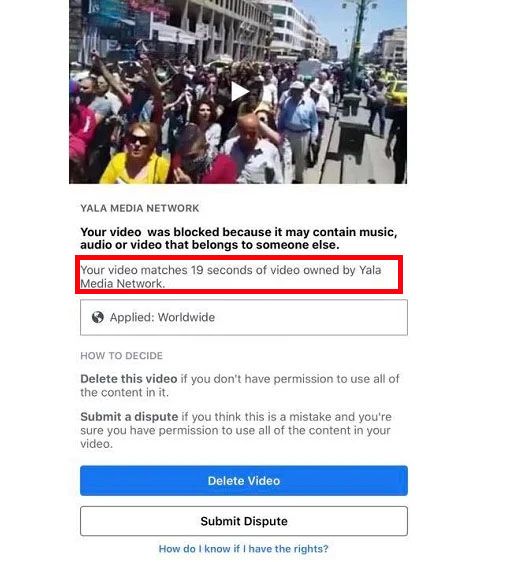Click the 'the content in it.' line
Image resolution: width=508 pixels, height=562 pixels.
(x=124, y=392)
